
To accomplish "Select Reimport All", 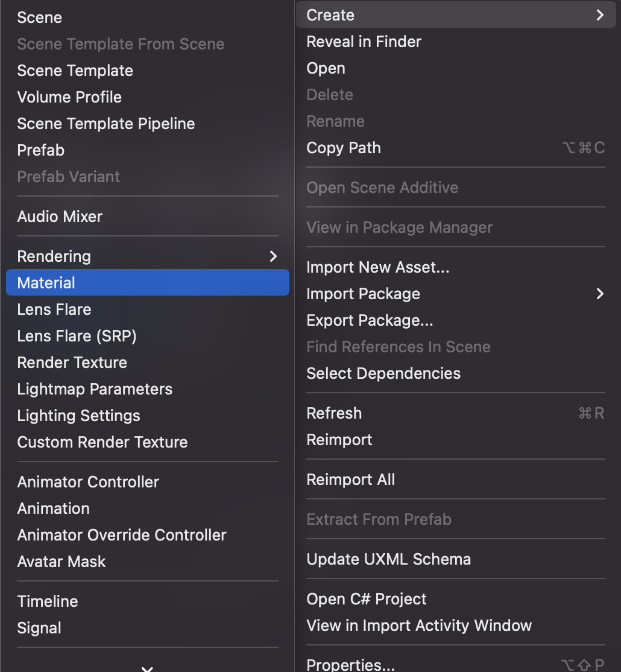I will click(350, 480).
